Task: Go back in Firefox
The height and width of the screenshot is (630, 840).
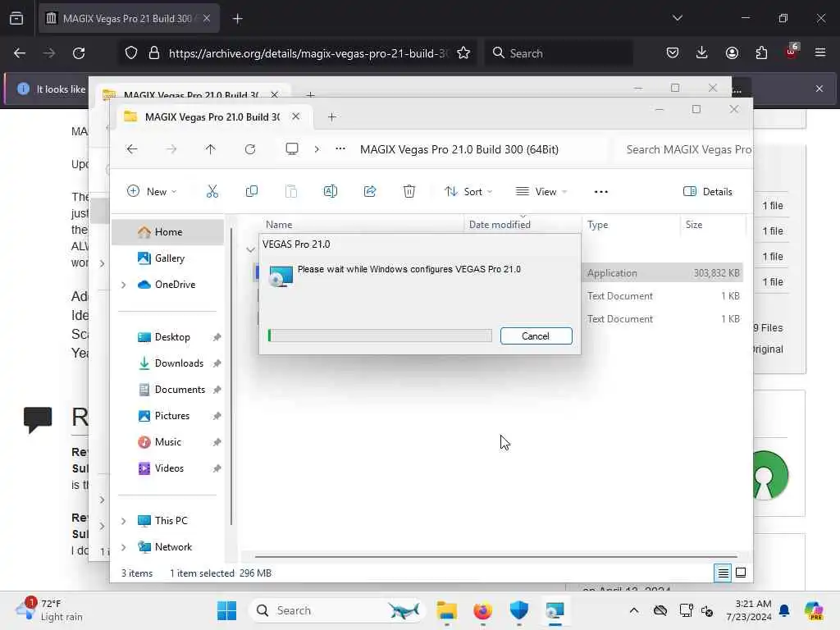Action: coord(20,53)
